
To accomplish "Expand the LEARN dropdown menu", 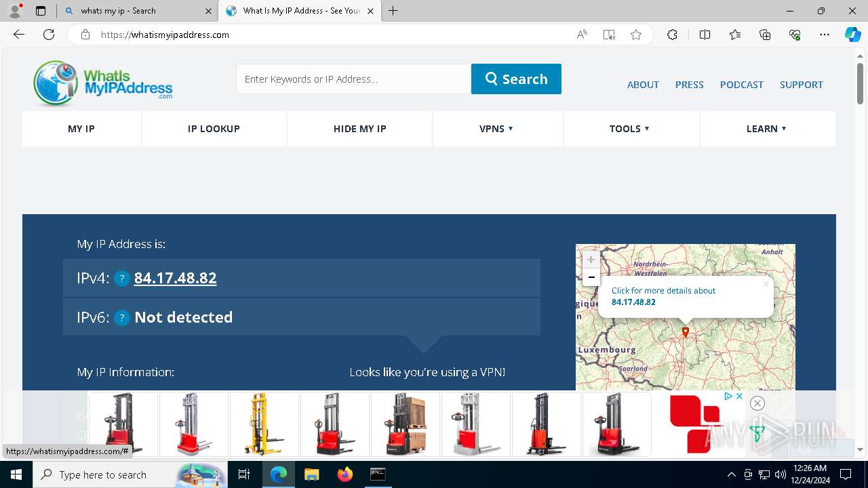I will [x=766, y=129].
